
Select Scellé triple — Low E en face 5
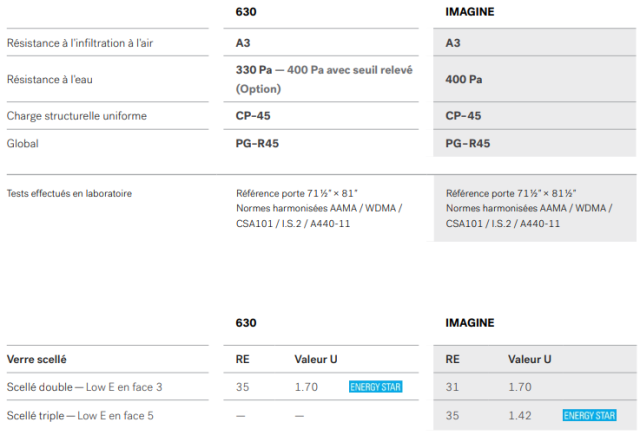point(80,416)
